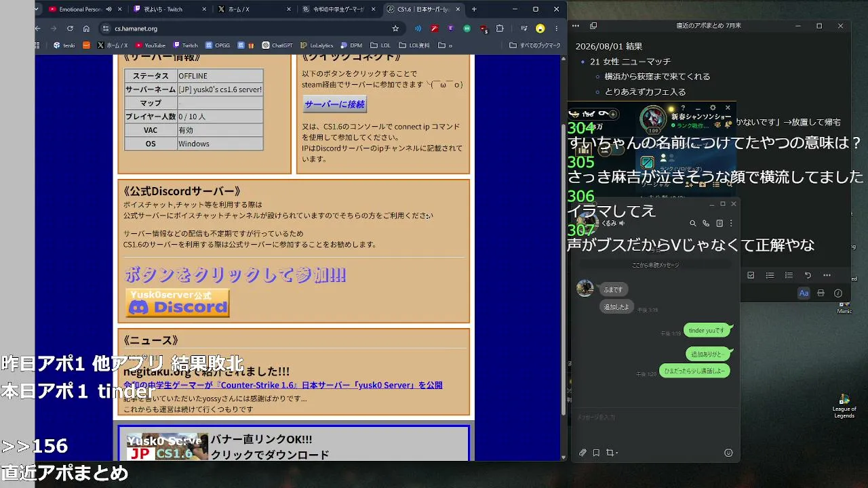Open the pen-circle icon beside the printer

tap(838, 293)
